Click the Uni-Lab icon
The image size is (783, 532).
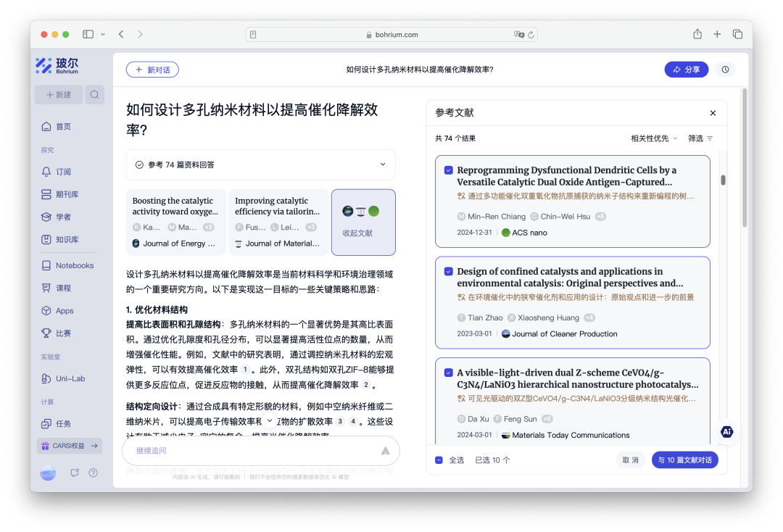(46, 378)
